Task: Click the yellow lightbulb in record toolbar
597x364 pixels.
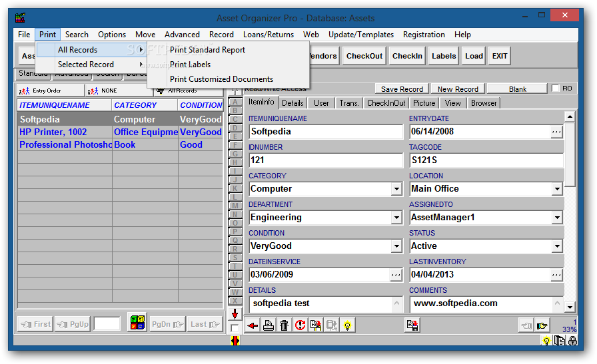Action: pos(347,325)
